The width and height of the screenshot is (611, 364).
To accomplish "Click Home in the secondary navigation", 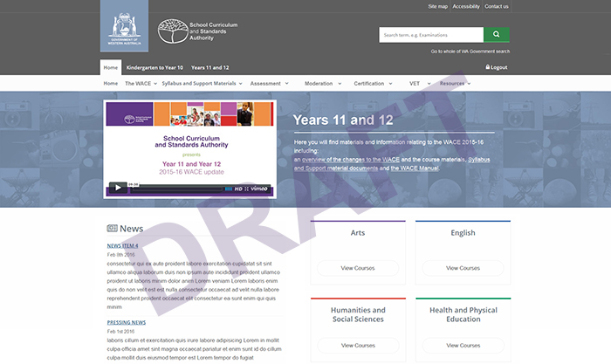I will tap(111, 84).
